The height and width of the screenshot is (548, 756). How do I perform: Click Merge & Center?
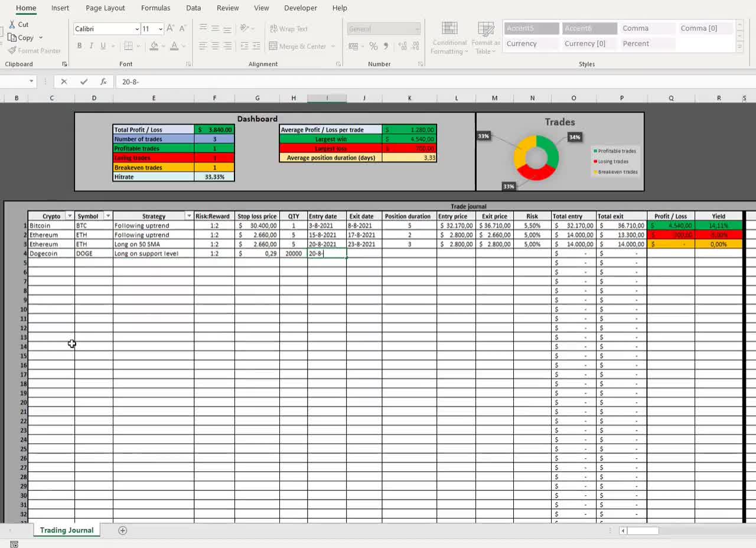click(x=298, y=46)
